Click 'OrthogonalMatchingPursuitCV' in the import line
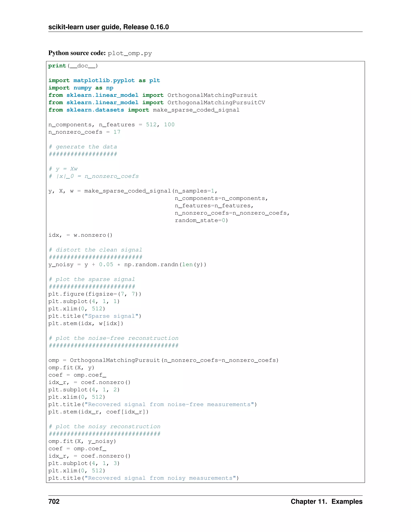 click(216, 103)
